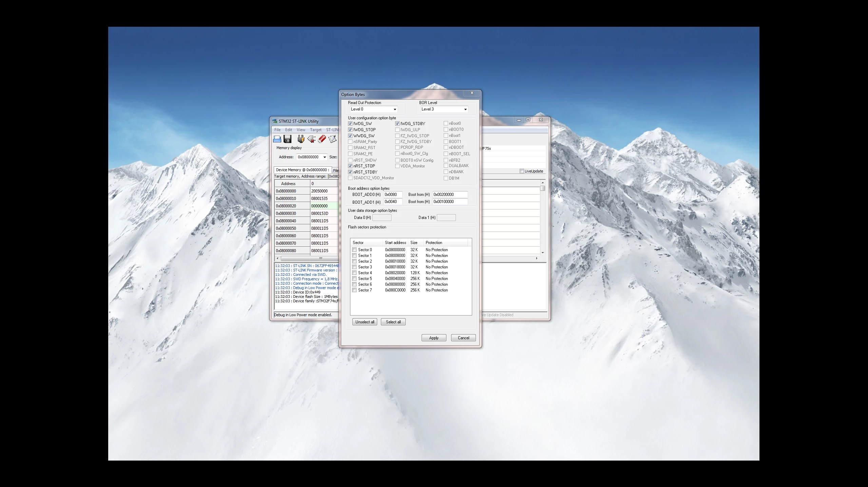
Task: Click the Sector 3 No Protection text
Action: (437, 267)
